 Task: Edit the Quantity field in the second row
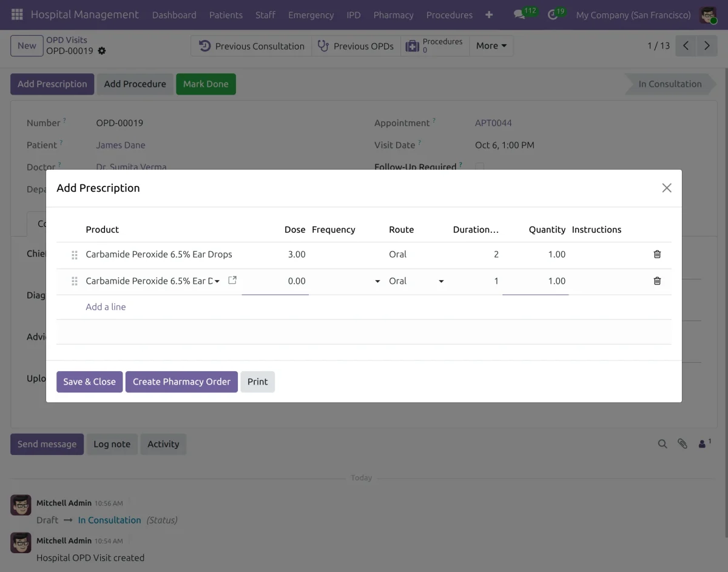pyautogui.click(x=535, y=281)
